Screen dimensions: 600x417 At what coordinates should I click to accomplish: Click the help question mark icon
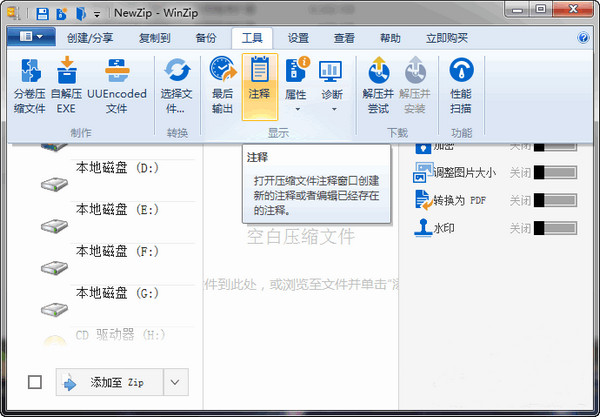pyautogui.click(x=583, y=38)
